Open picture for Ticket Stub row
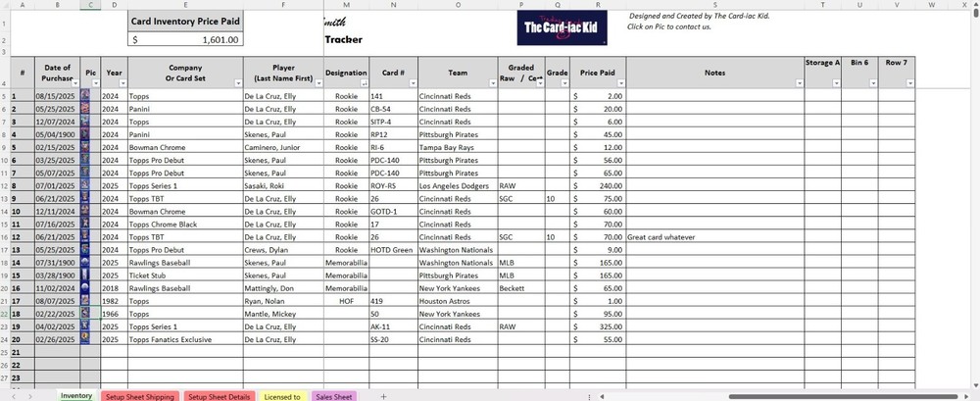Viewport: 980px width, 401px height. point(85,275)
